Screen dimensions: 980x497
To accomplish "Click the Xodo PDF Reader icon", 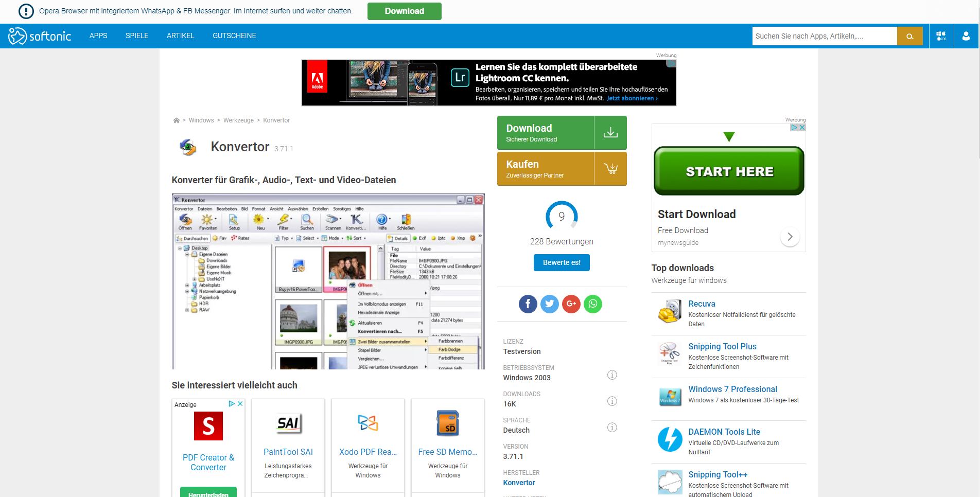I will pos(368,423).
